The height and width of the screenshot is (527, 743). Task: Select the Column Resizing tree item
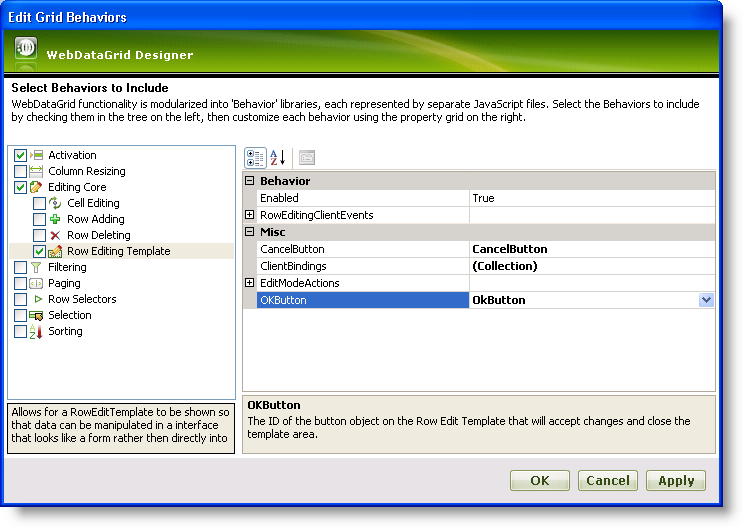point(87,171)
